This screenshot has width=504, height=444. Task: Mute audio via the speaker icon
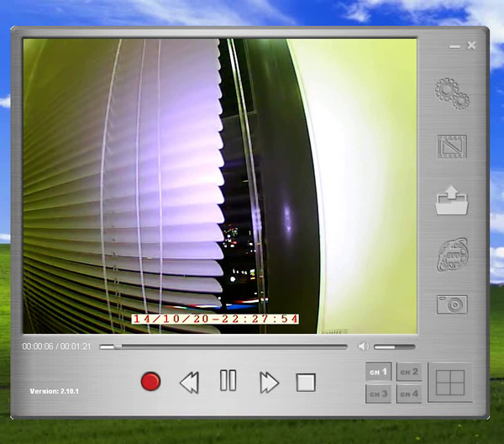click(364, 346)
